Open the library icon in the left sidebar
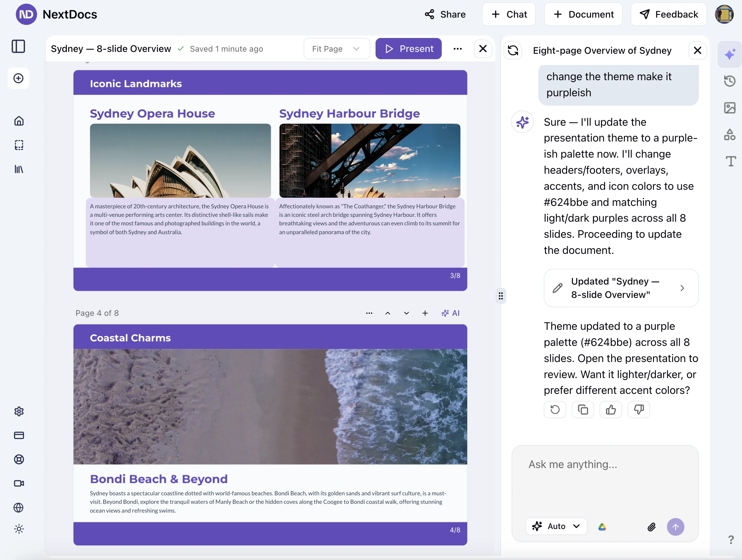This screenshot has width=742, height=560. point(19,169)
